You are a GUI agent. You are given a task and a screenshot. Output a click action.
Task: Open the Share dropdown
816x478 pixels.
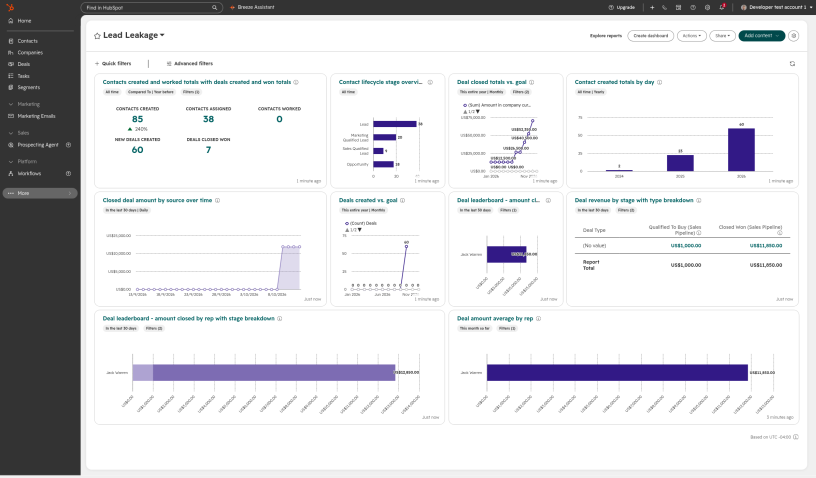(722, 36)
